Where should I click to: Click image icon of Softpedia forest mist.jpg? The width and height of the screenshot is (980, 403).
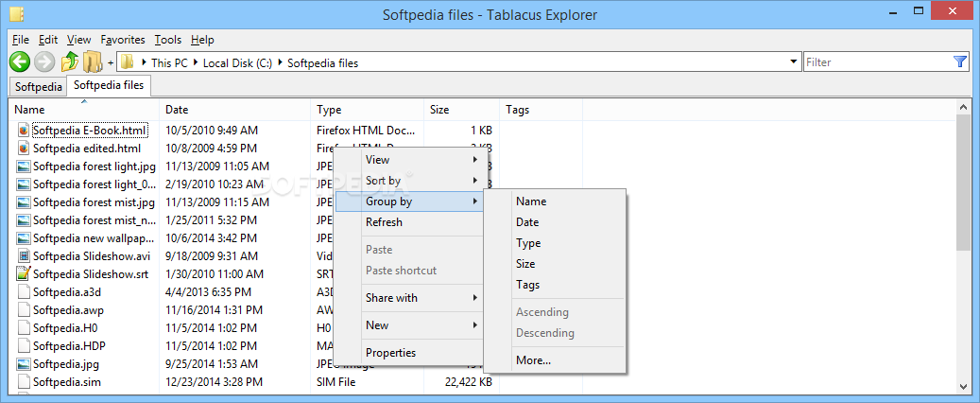tap(24, 202)
